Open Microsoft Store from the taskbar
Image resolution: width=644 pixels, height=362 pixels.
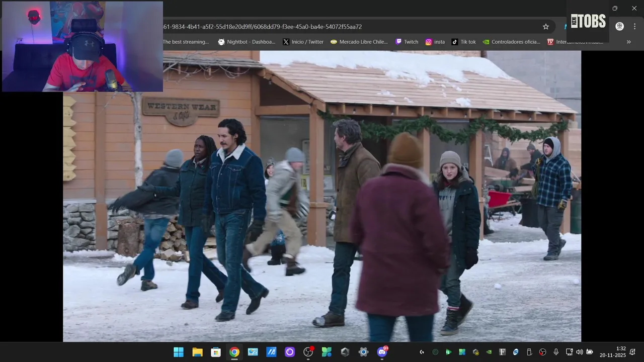216,352
